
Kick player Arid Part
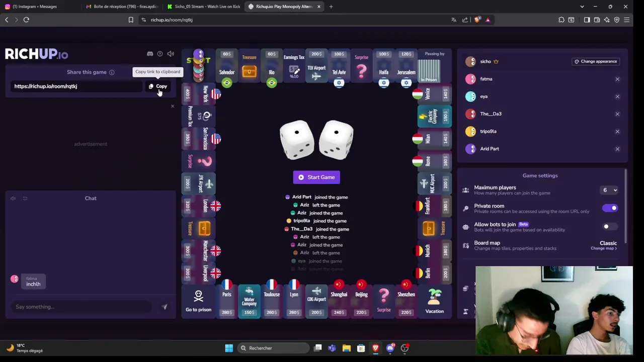tap(617, 149)
